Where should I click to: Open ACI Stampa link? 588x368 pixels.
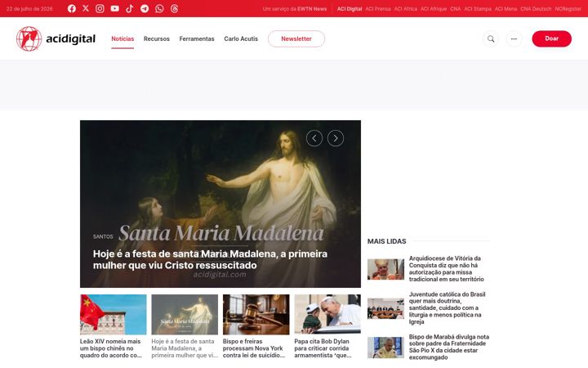478,9
